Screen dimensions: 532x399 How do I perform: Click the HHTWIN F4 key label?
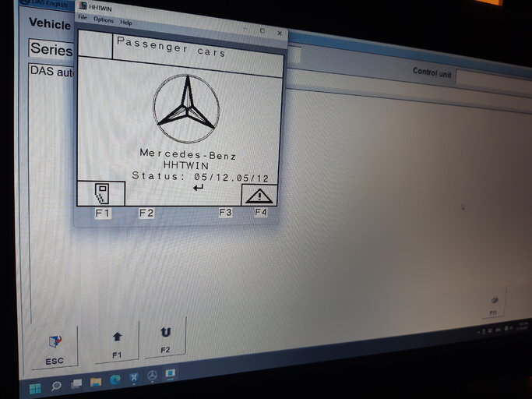point(261,212)
